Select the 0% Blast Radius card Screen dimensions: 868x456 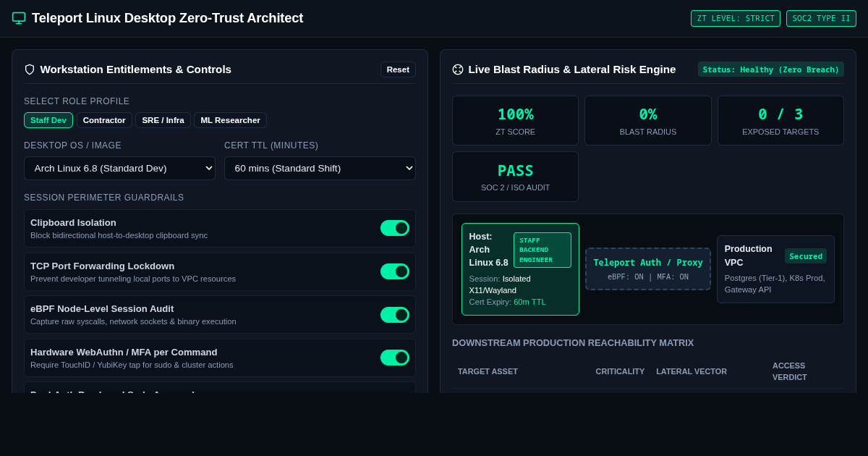click(x=648, y=121)
